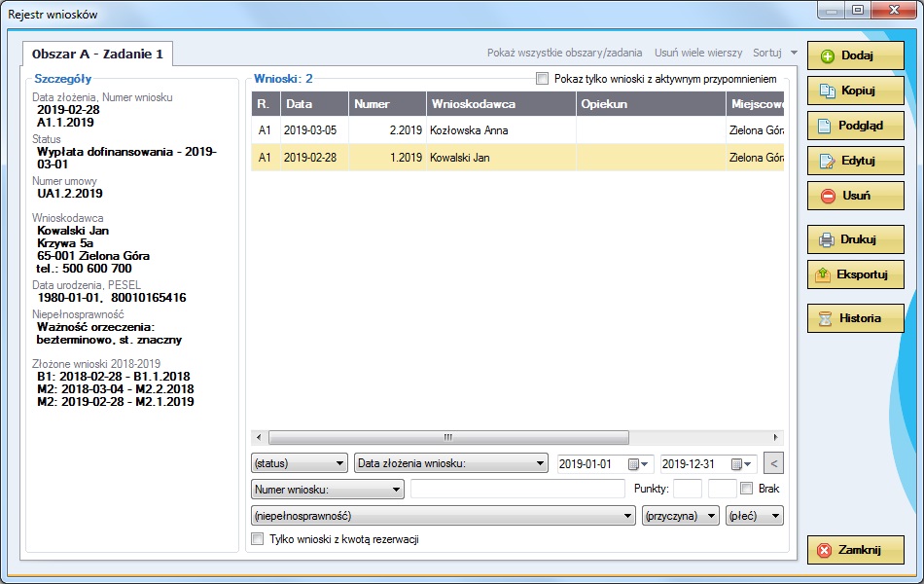
Task: Sort by the Wnioskodawca column header
Action: click(x=501, y=104)
